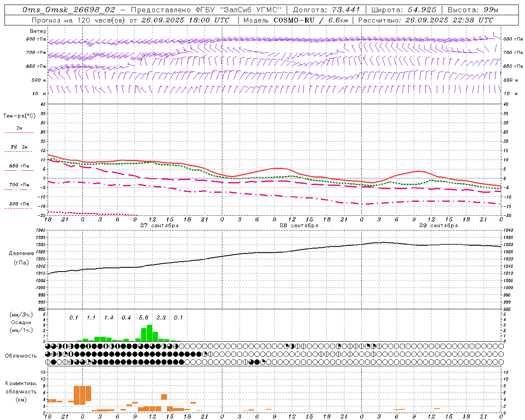525x420 pixels.
Task: Click the (мм/3ч.) precipitation unit label
Action: tap(21, 315)
